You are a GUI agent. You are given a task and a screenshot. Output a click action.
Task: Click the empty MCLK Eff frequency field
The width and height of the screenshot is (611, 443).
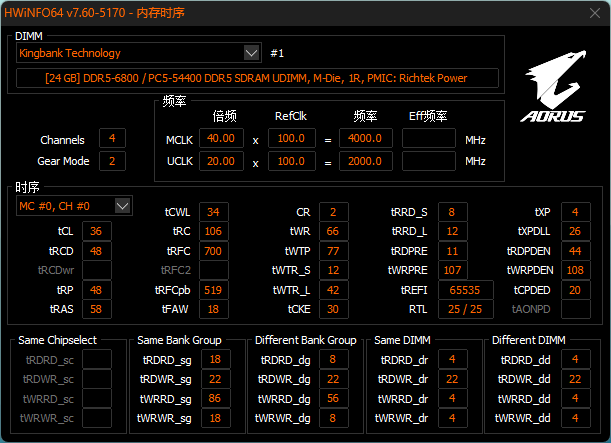click(429, 138)
